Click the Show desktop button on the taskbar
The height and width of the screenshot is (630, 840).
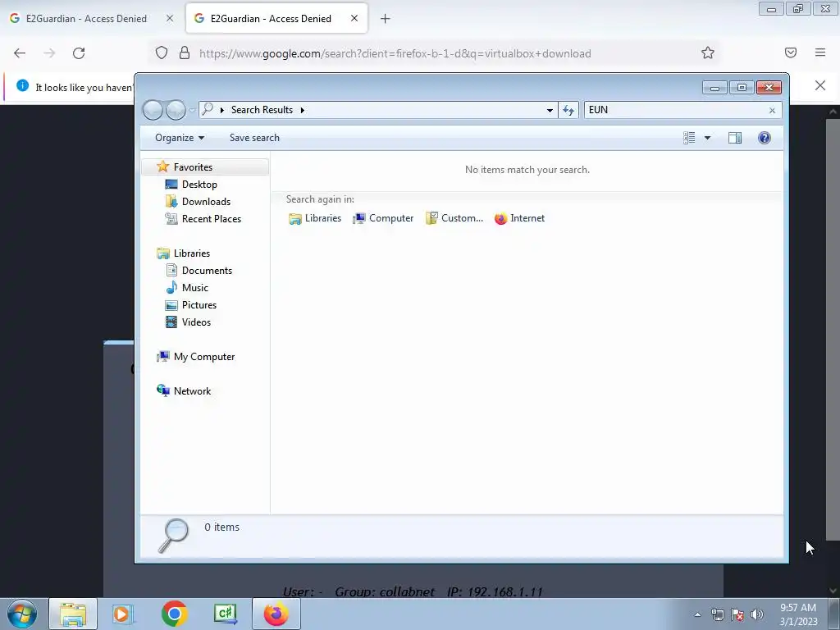(x=834, y=614)
